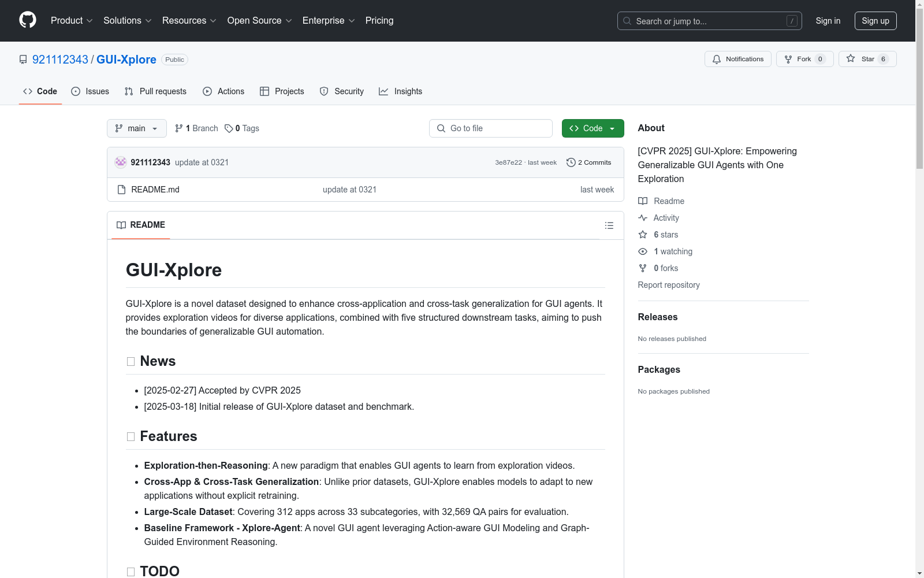Click in the Search or jump to field
Viewport: 924px width, 578px height.
coord(710,21)
